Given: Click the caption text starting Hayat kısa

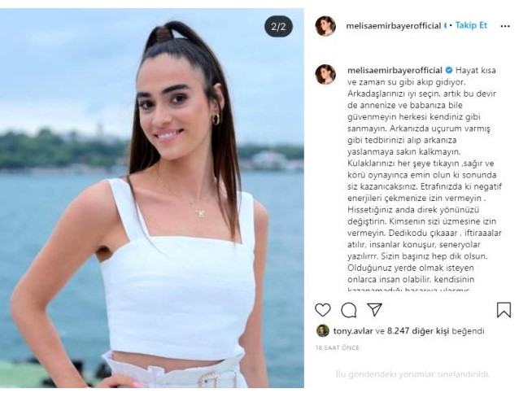Looking at the screenshot, I should (424, 180).
